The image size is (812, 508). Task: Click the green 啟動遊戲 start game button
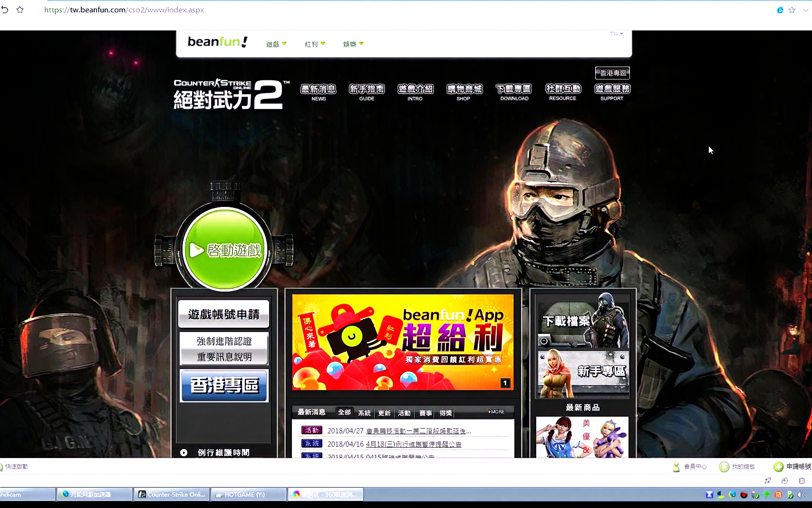pyautogui.click(x=224, y=250)
